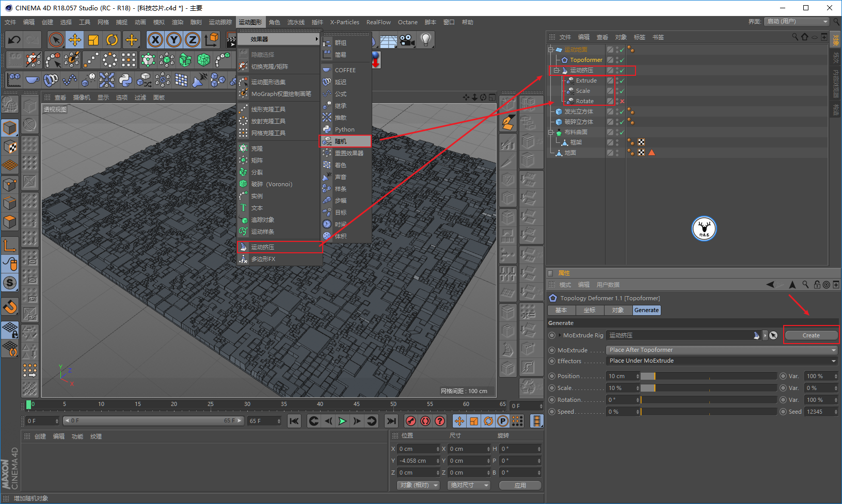Click the 应用 apply button
Viewport: 842px width, 504px height.
coord(520,485)
